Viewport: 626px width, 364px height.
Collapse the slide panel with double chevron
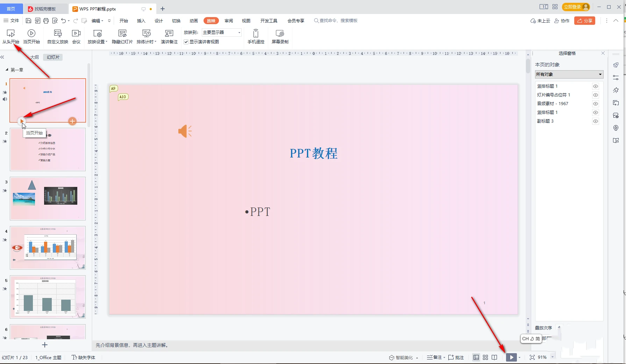pos(2,57)
